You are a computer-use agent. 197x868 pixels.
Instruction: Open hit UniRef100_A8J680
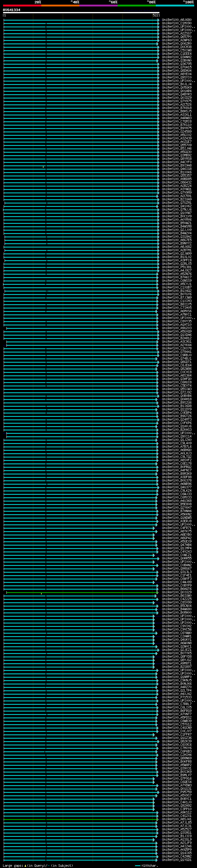coord(177,20)
